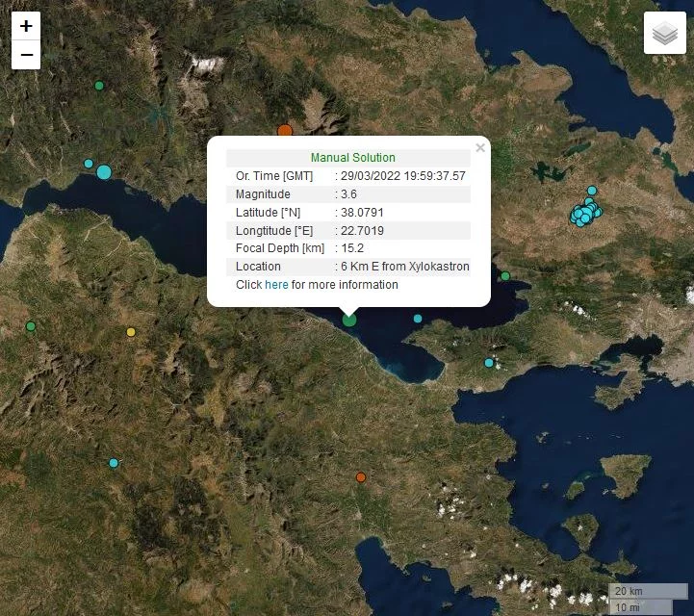Click the green marker left of the yellow one
Image resolution: width=694 pixels, height=616 pixels.
tap(31, 326)
